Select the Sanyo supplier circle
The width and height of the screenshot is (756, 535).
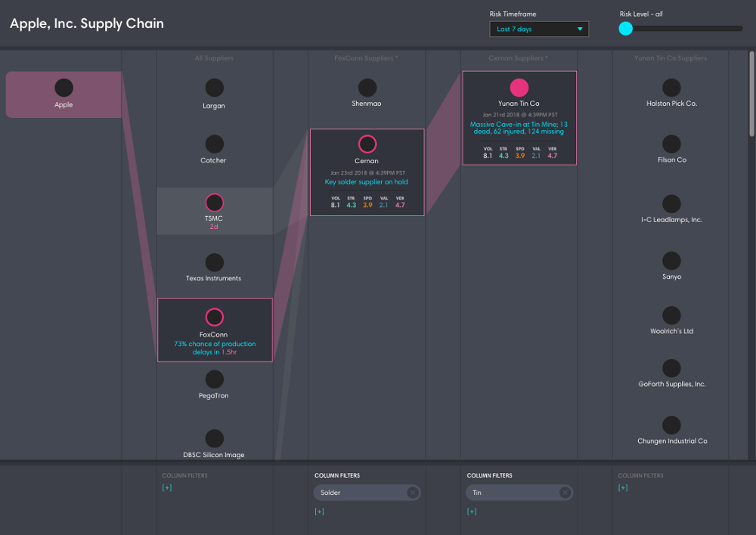671,261
